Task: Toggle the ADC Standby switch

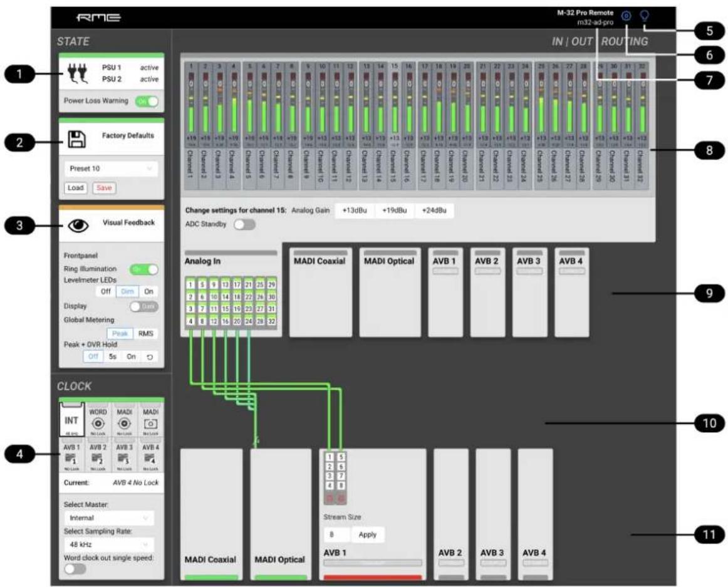Action: [245, 225]
